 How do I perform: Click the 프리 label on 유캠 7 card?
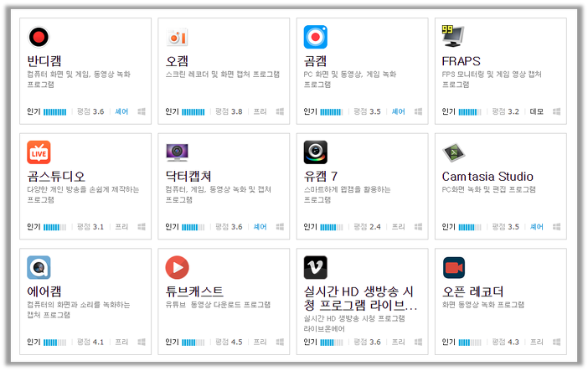[398, 227]
